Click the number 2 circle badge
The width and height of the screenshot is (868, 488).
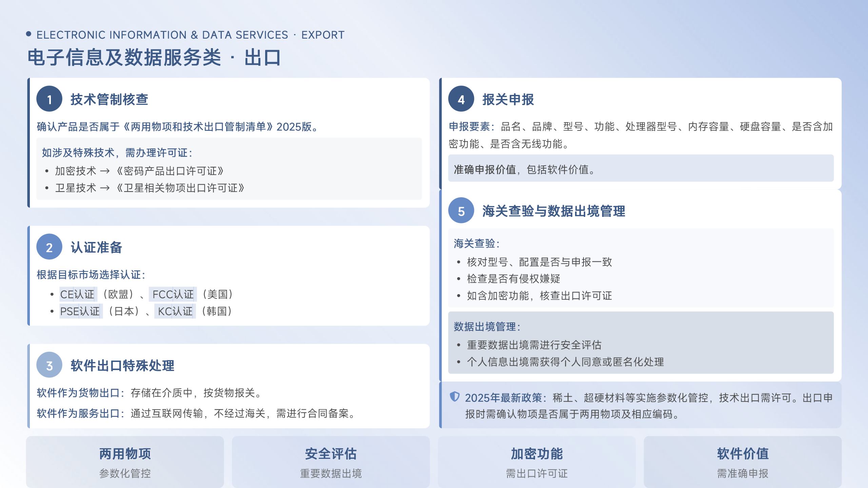click(x=49, y=247)
